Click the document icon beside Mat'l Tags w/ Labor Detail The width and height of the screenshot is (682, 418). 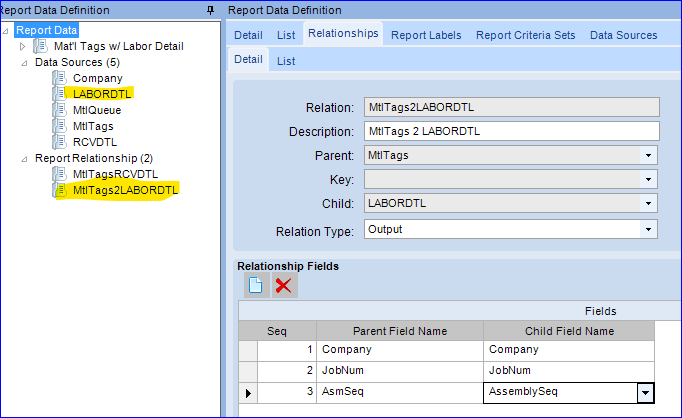[x=40, y=46]
